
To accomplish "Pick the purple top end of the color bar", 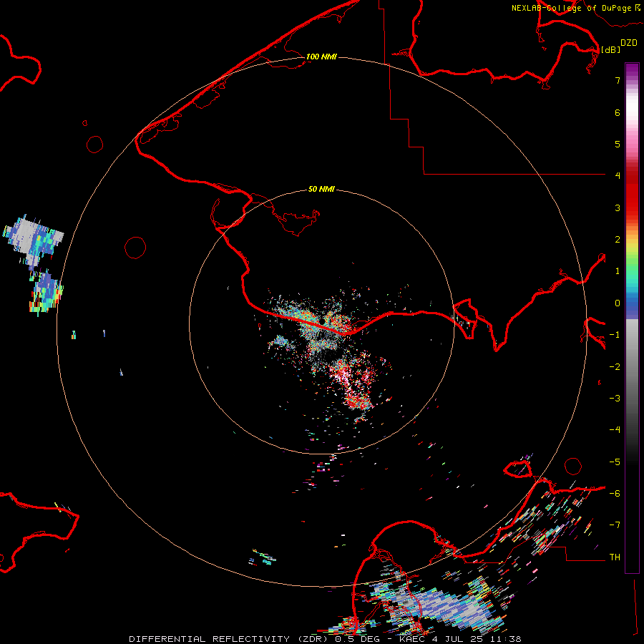I will (632, 69).
